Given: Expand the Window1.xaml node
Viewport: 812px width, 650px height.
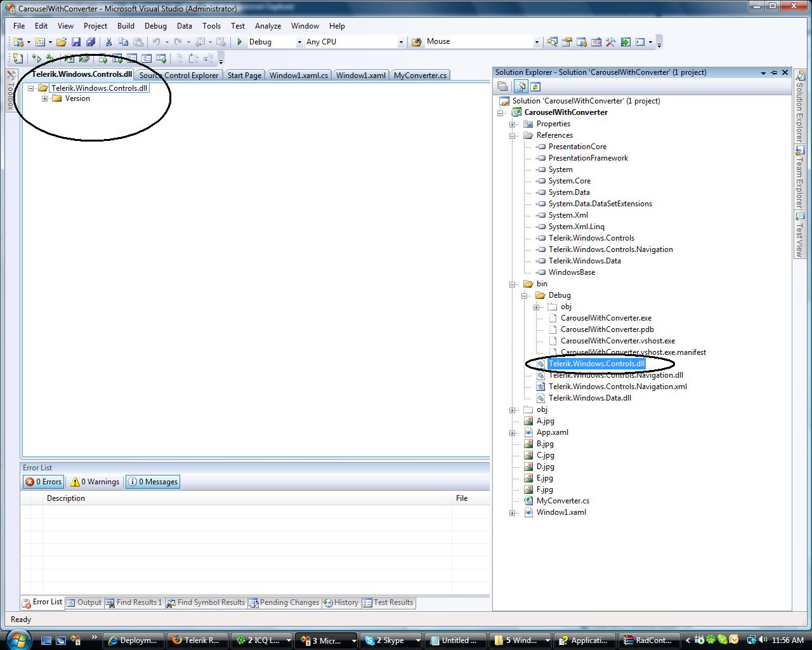Looking at the screenshot, I should 513,512.
